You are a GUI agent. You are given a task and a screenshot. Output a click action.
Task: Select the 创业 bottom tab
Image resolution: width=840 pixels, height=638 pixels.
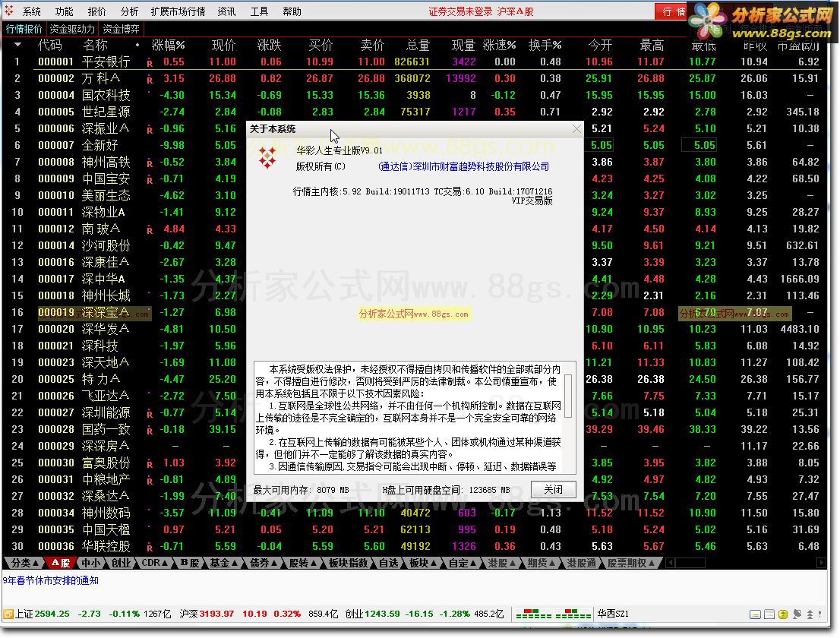coord(121,563)
